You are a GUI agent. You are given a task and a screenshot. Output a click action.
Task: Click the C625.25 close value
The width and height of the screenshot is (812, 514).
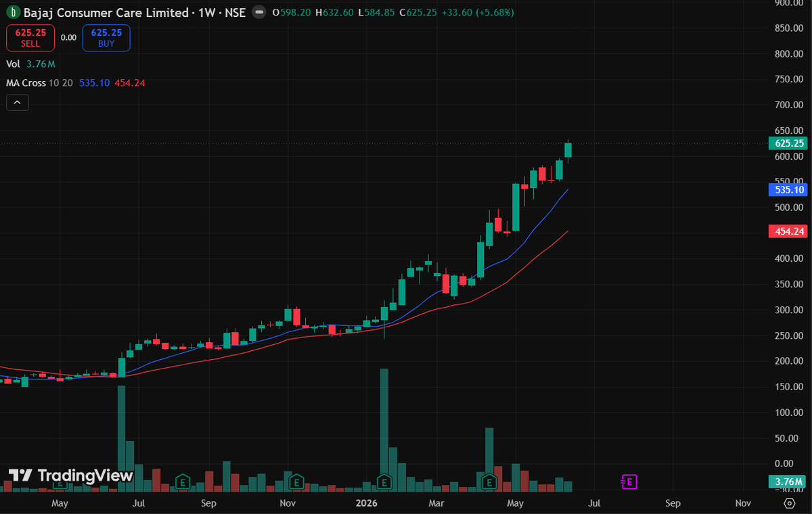419,13
